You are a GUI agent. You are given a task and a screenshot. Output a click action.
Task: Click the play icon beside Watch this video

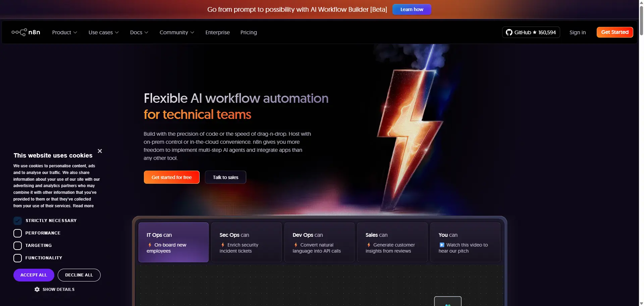(442, 245)
